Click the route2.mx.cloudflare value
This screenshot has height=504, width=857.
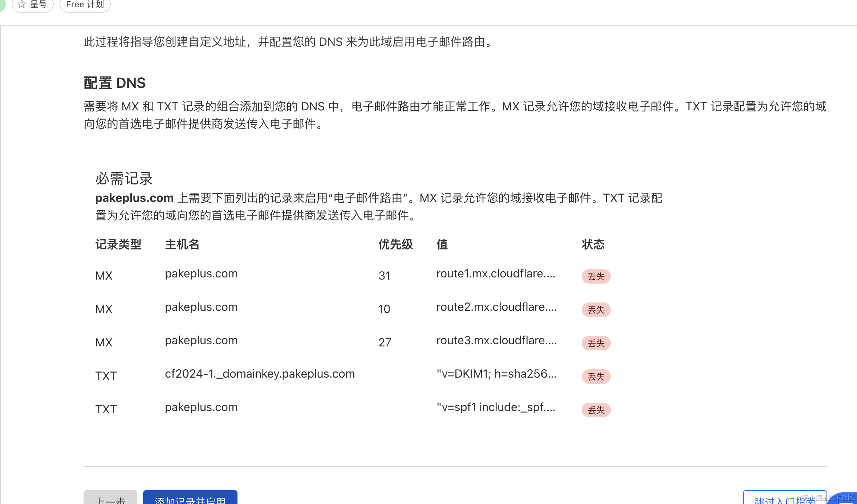496,307
